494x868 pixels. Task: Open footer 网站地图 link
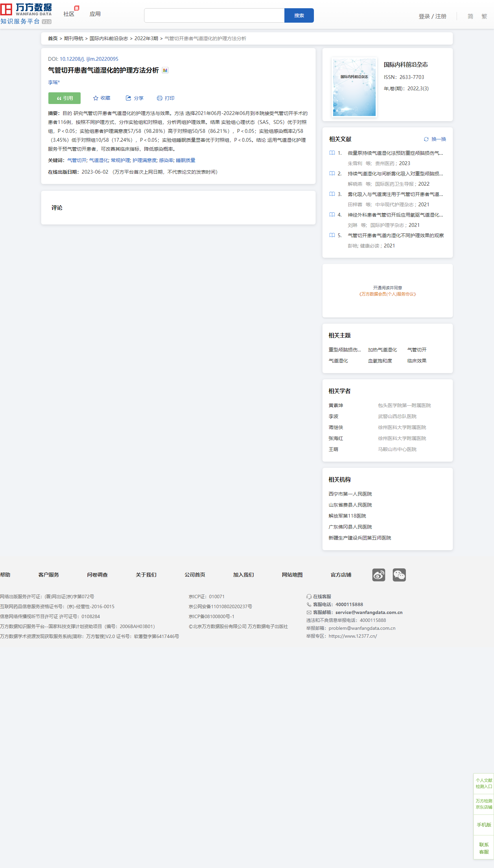(292, 575)
